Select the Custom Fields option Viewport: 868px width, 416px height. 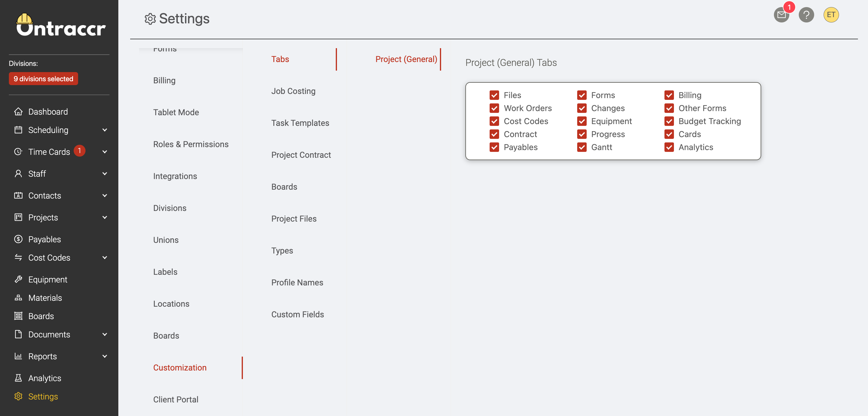click(297, 314)
